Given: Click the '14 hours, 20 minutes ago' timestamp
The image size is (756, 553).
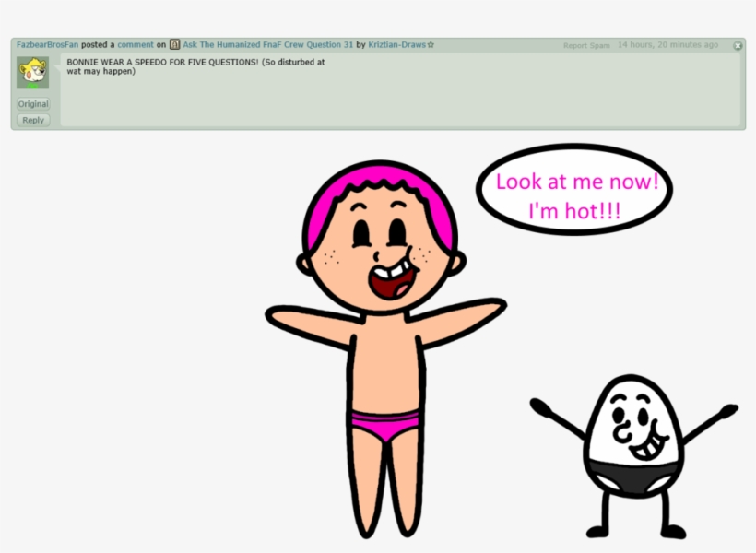Looking at the screenshot, I should [x=667, y=45].
